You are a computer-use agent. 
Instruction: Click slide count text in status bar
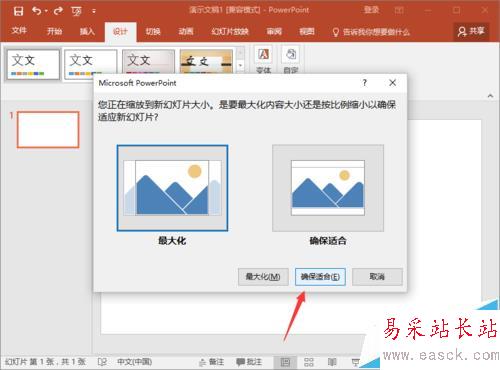[x=45, y=362]
